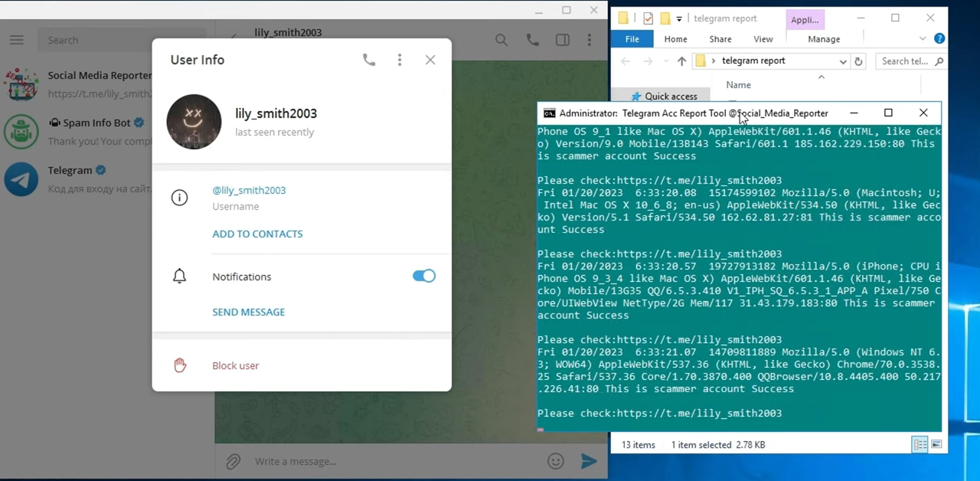Viewport: 980px width, 481px height.
Task: Click the red hand block icon
Action: pyautogui.click(x=180, y=365)
